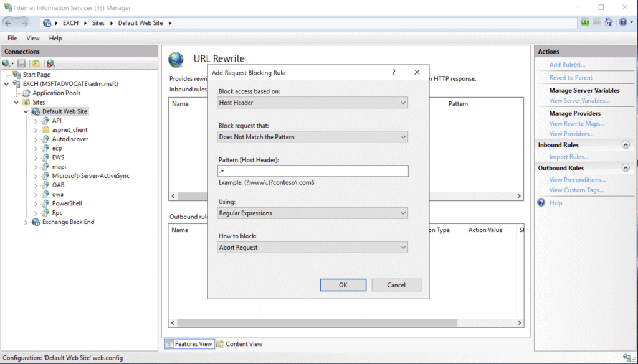
Task: Open the 'Block request that' dropdown
Action: (313, 137)
